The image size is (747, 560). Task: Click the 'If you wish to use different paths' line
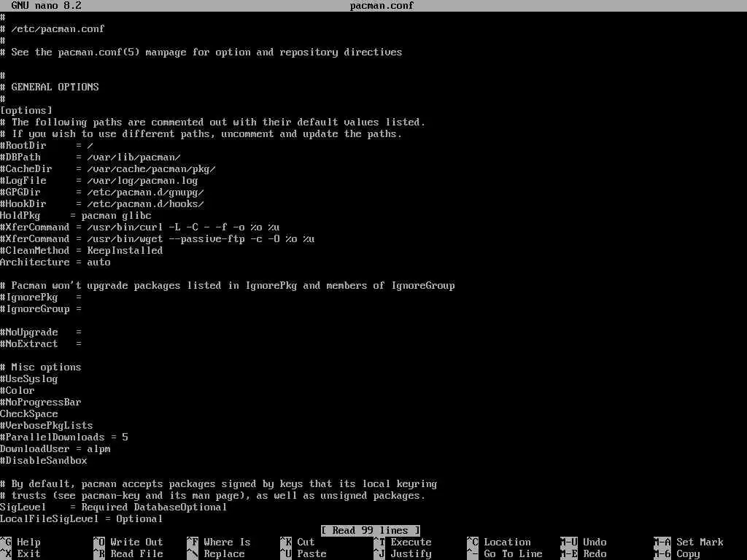coord(201,134)
